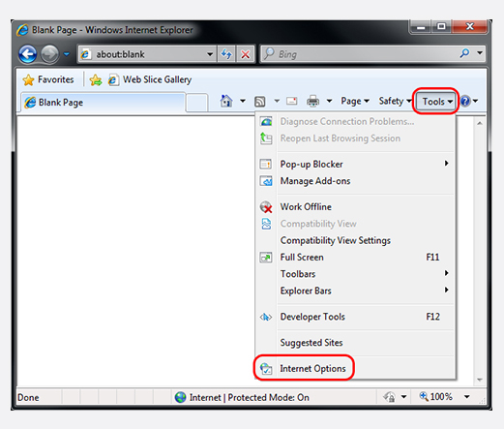Click the scroll up arrow on scrollbar
This screenshot has height=429, width=504.
tap(480, 123)
